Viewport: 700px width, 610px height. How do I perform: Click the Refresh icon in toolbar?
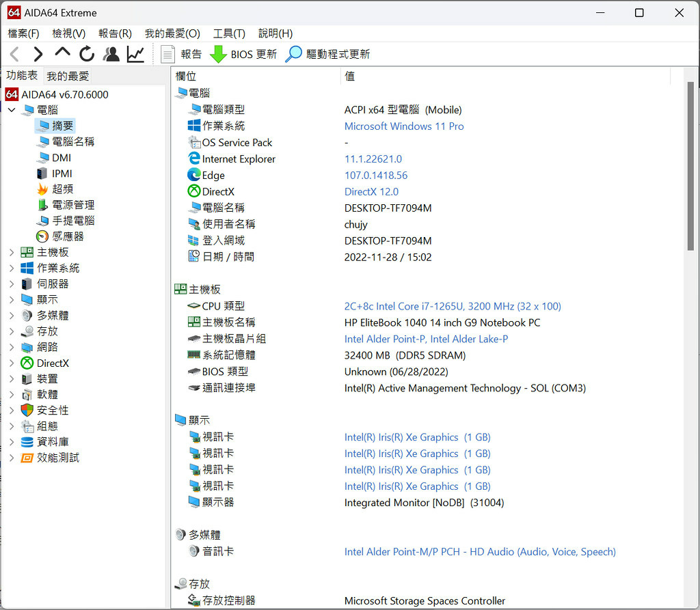click(87, 54)
